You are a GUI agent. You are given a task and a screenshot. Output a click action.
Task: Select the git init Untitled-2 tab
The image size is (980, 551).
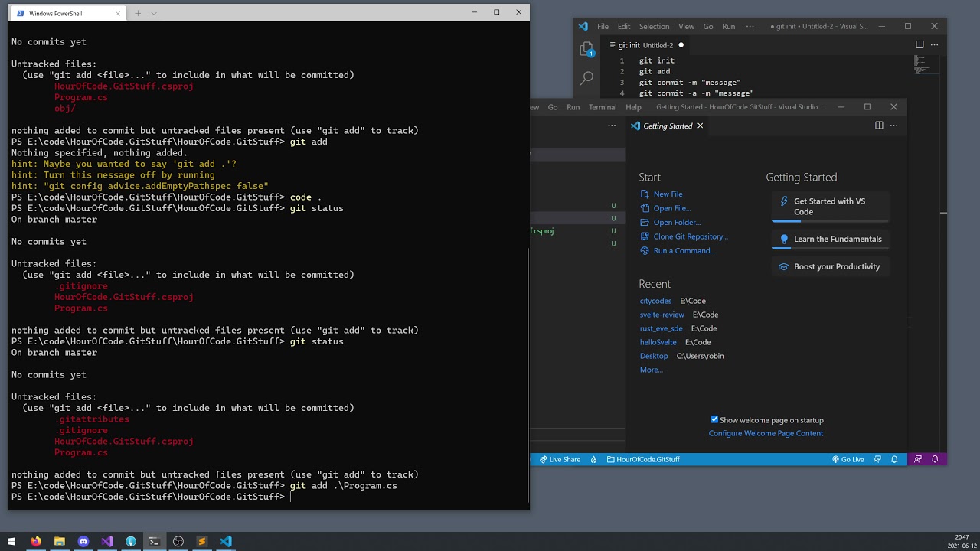[647, 45]
